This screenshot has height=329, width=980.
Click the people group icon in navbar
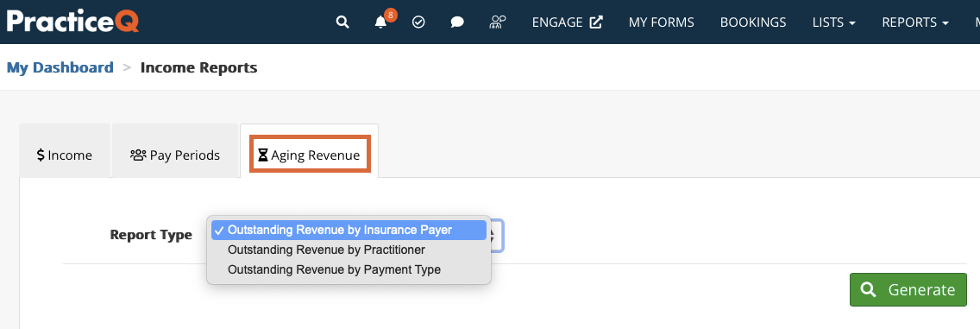(x=498, y=22)
